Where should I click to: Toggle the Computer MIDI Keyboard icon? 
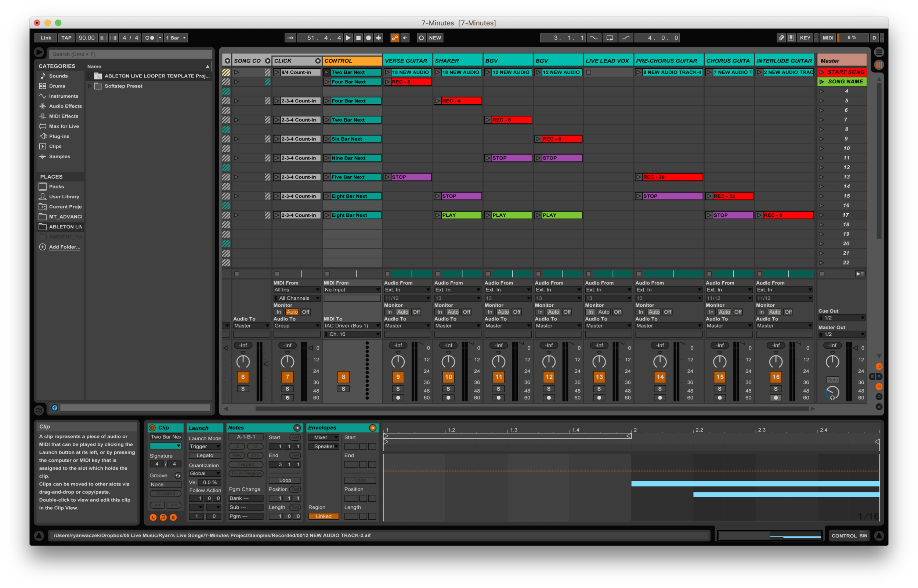point(791,38)
